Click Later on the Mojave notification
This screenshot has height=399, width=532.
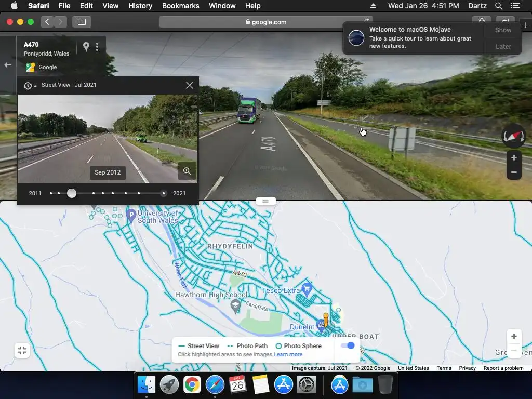(503, 46)
